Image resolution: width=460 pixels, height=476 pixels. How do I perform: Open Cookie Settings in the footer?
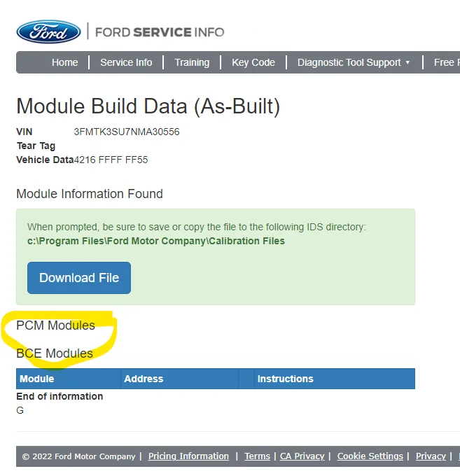370,456
